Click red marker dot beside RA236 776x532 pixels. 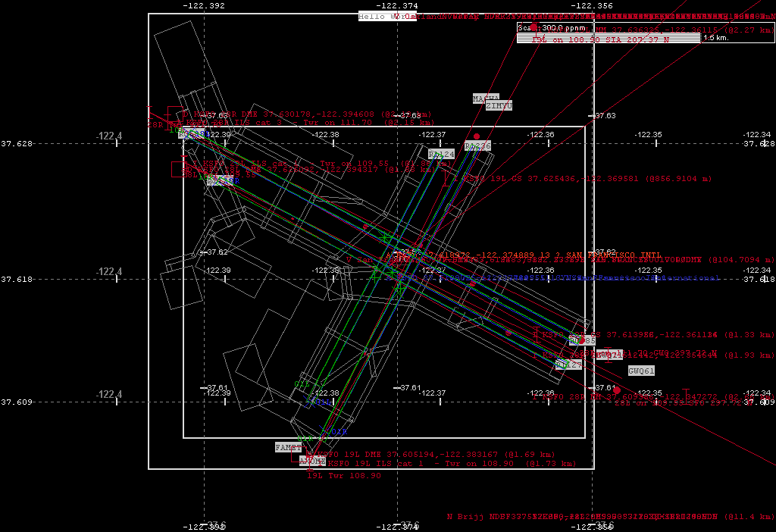(x=477, y=136)
